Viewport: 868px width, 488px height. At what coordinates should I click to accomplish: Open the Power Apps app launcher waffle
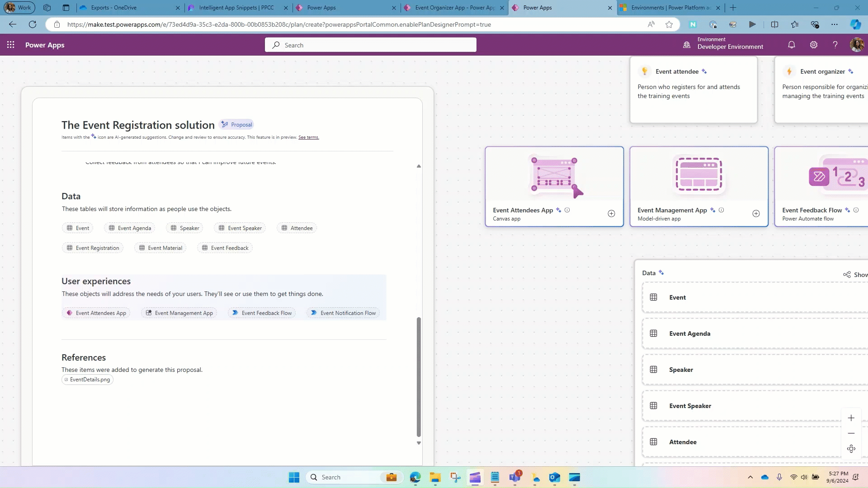coord(11,45)
